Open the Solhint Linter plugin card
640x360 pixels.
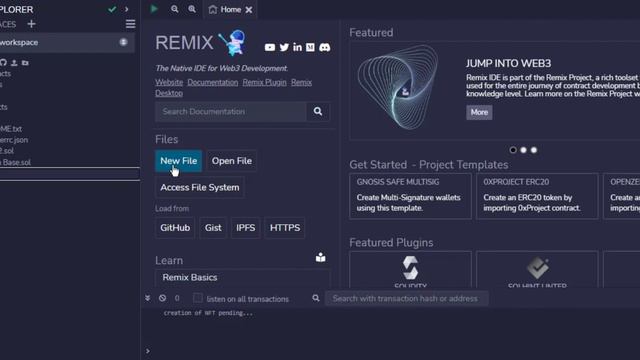point(537,269)
